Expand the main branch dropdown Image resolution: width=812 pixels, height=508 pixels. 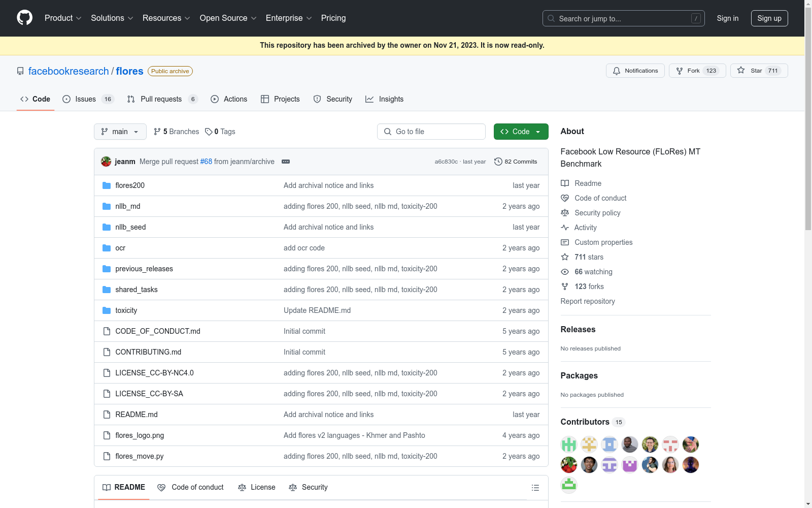[120, 132]
